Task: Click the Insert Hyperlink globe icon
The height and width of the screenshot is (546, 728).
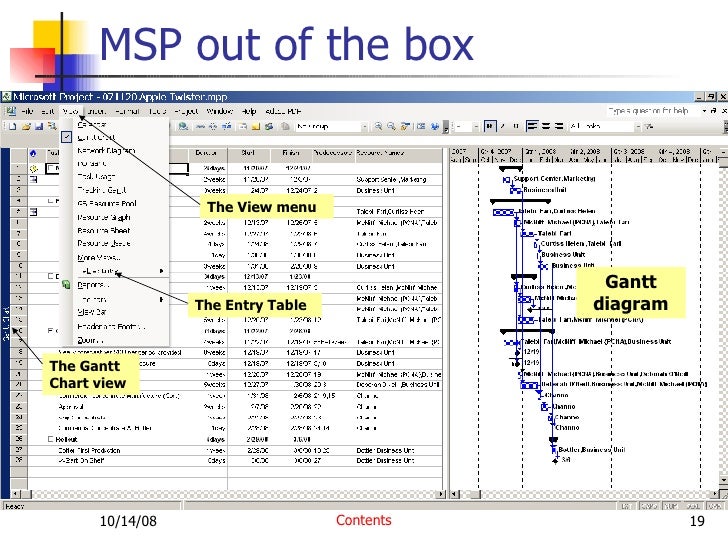Action: 183,126
